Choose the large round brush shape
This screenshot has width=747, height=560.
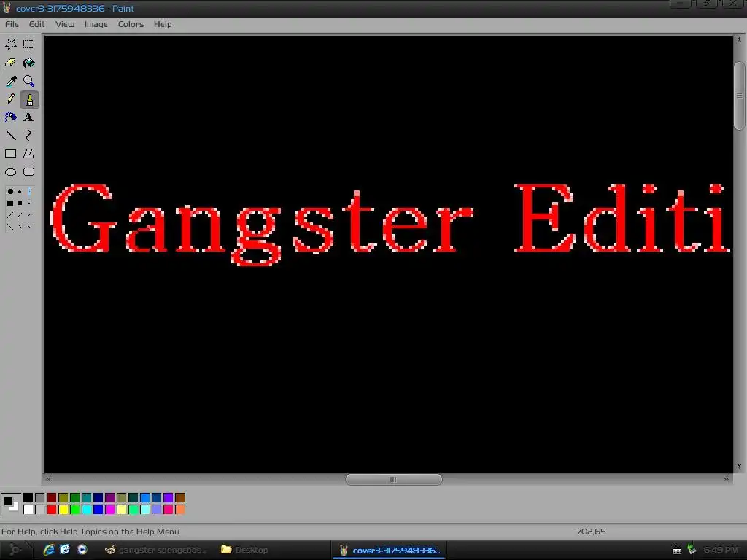click(10, 192)
